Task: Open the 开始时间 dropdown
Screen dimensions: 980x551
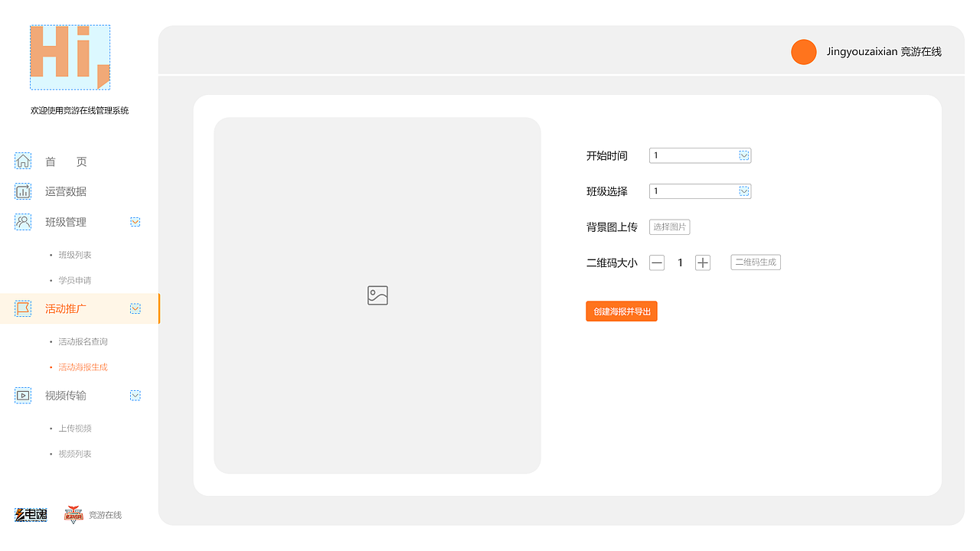Action: tap(700, 155)
